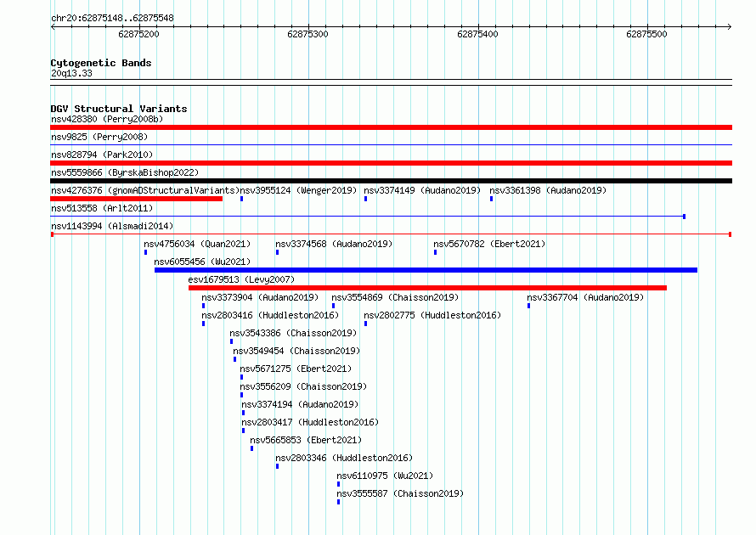Click the 62875400 ruler position label

tap(477, 34)
